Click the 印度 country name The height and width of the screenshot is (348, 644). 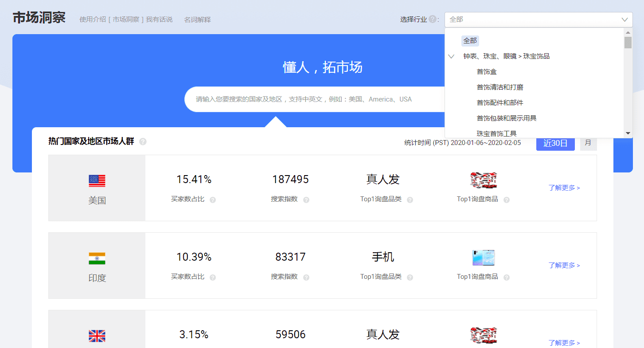click(x=97, y=278)
